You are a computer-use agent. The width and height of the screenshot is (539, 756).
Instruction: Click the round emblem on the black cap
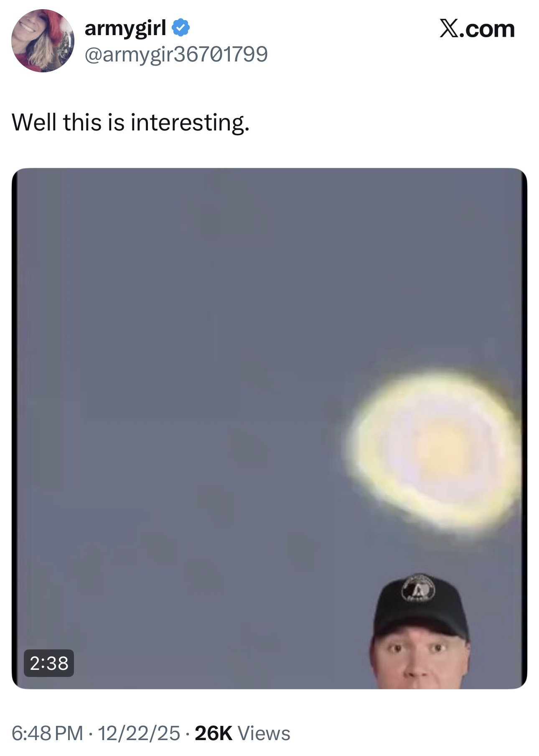[x=418, y=588]
